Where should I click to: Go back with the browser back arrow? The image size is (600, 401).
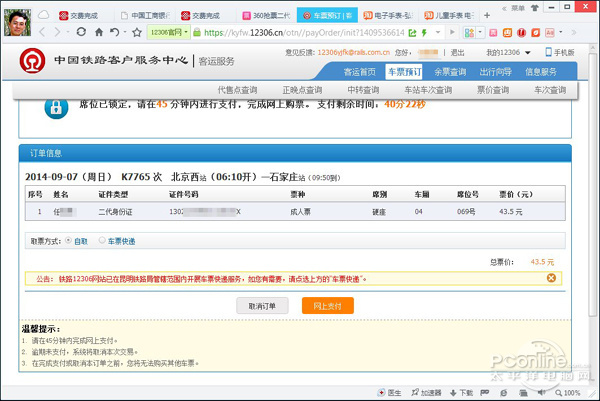(x=42, y=32)
